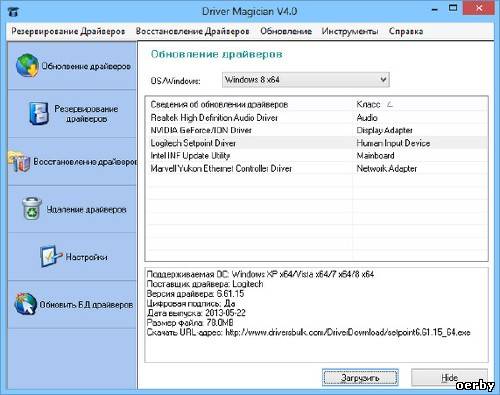The width and height of the screenshot is (500, 395).
Task: Select the Резервирование драйверов sidebar label
Action: click(86, 114)
